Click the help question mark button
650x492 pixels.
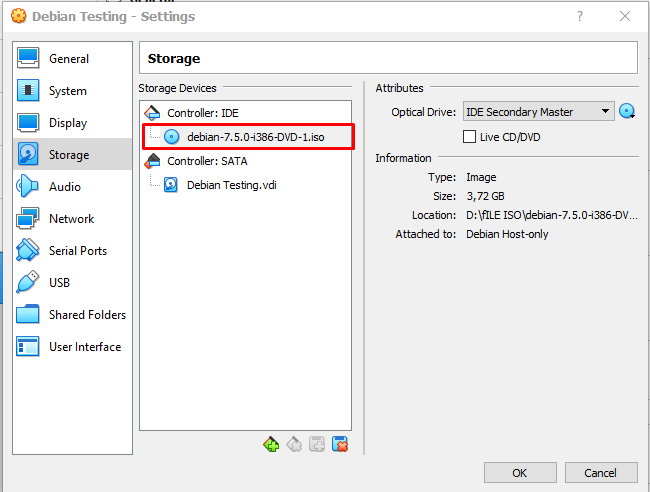(x=580, y=16)
